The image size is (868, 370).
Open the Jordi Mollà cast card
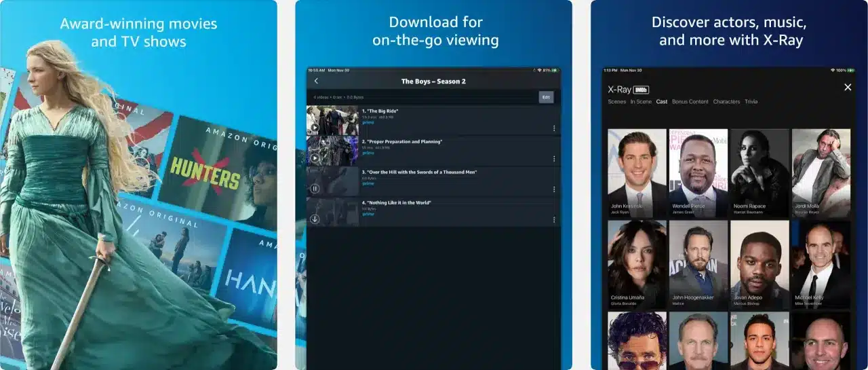pyautogui.click(x=821, y=173)
